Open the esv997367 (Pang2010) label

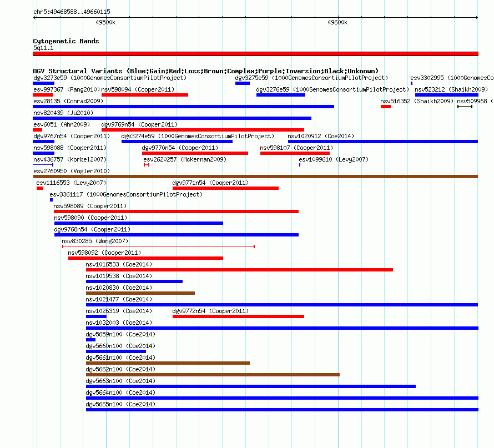(67, 89)
